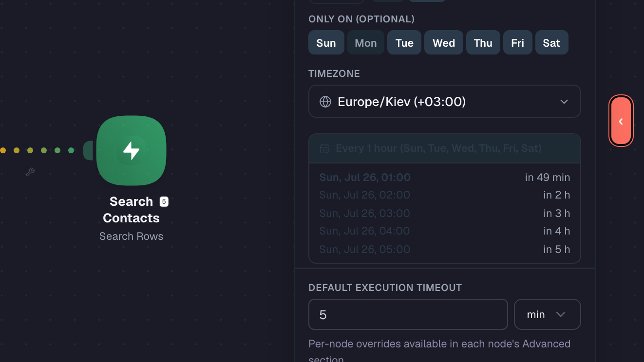The width and height of the screenshot is (644, 362).
Task: Enable the Mon day chip
Action: pos(366,43)
